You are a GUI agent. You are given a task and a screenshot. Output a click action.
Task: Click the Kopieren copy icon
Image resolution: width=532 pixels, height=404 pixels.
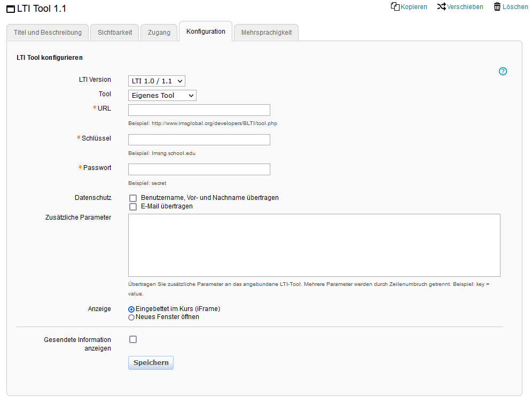pyautogui.click(x=395, y=6)
